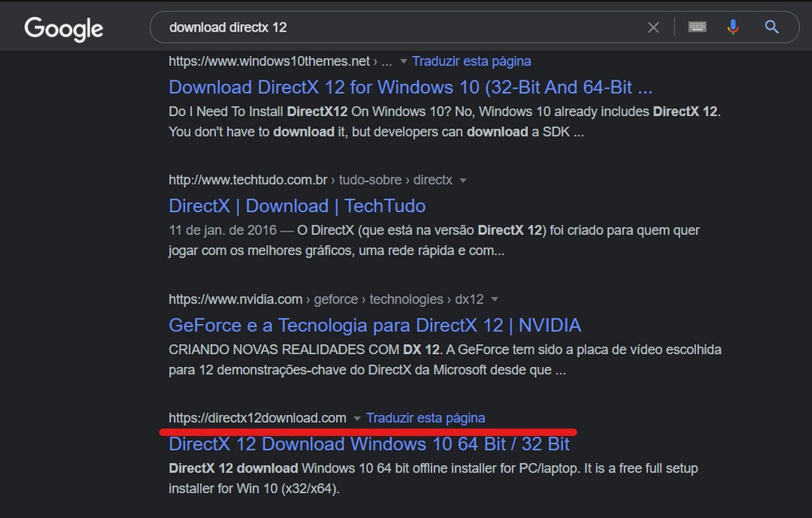
Task: Open 'DirectX | Download | TechTudo' result
Action: pos(297,206)
